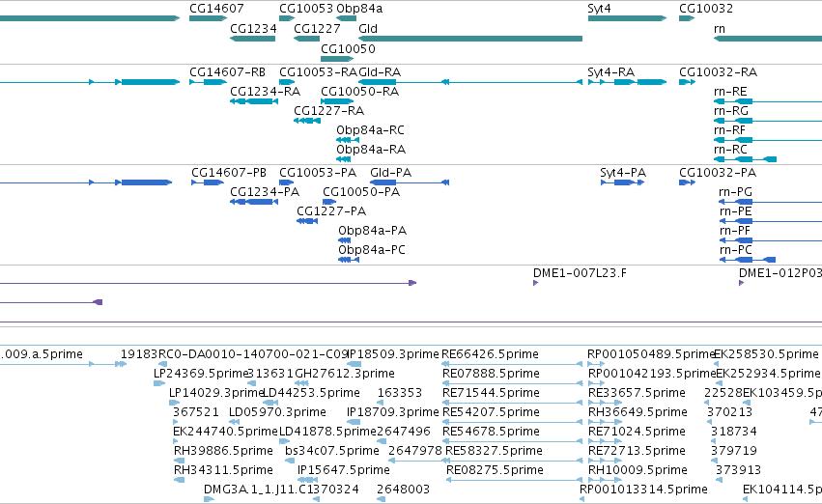Select EST RE08275.5prime
822x504 pixels.
[495, 470]
